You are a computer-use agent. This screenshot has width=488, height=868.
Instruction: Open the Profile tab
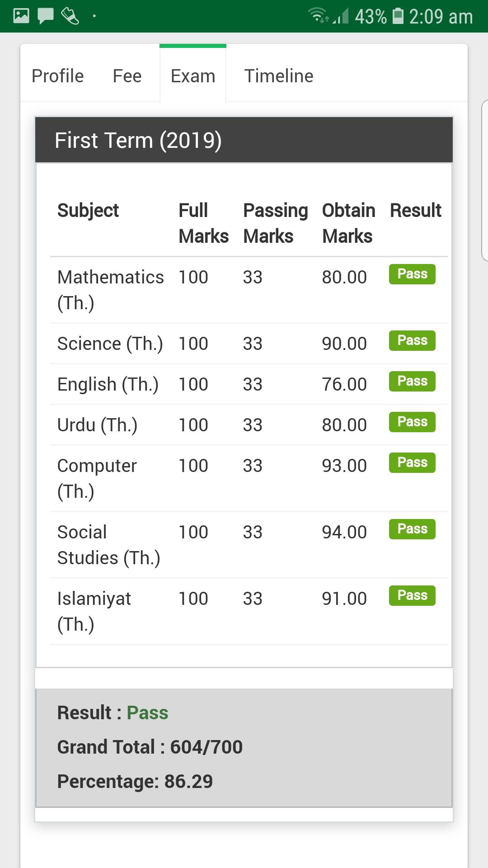pyautogui.click(x=58, y=76)
